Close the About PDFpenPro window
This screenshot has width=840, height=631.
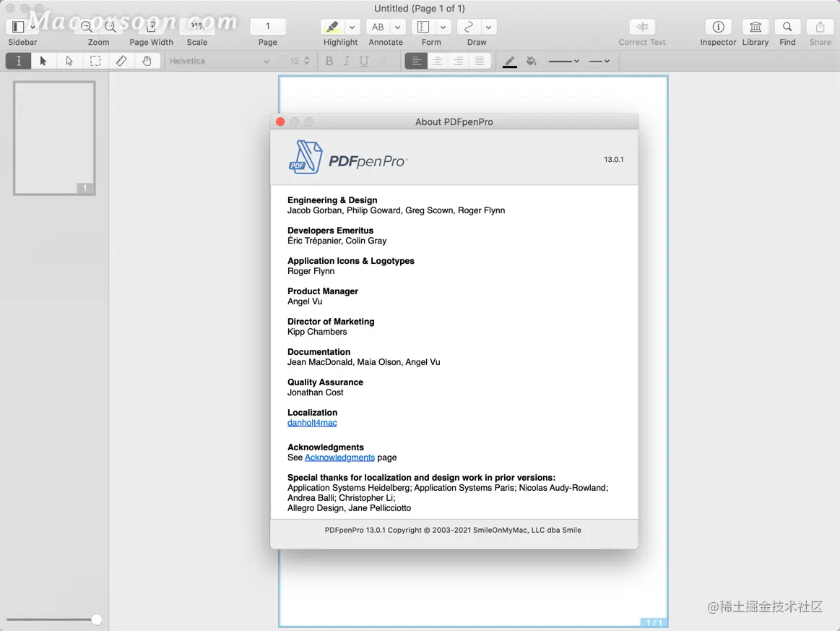pyautogui.click(x=280, y=121)
